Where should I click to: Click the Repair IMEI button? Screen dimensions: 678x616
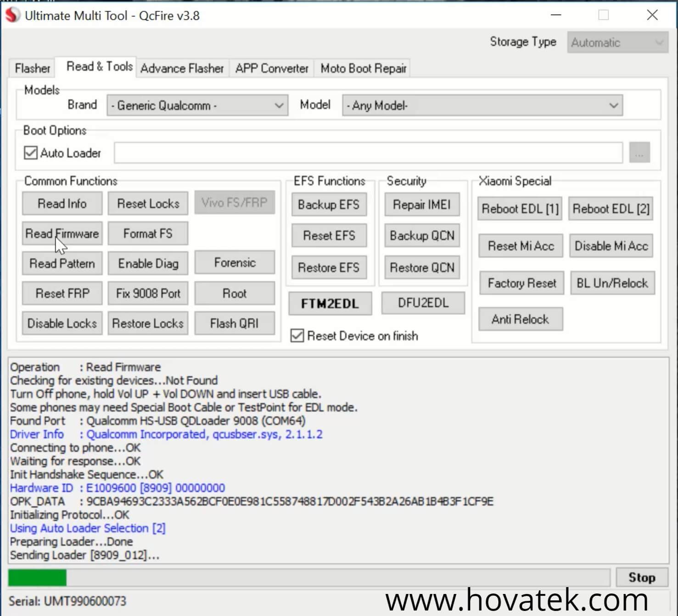[x=422, y=204]
